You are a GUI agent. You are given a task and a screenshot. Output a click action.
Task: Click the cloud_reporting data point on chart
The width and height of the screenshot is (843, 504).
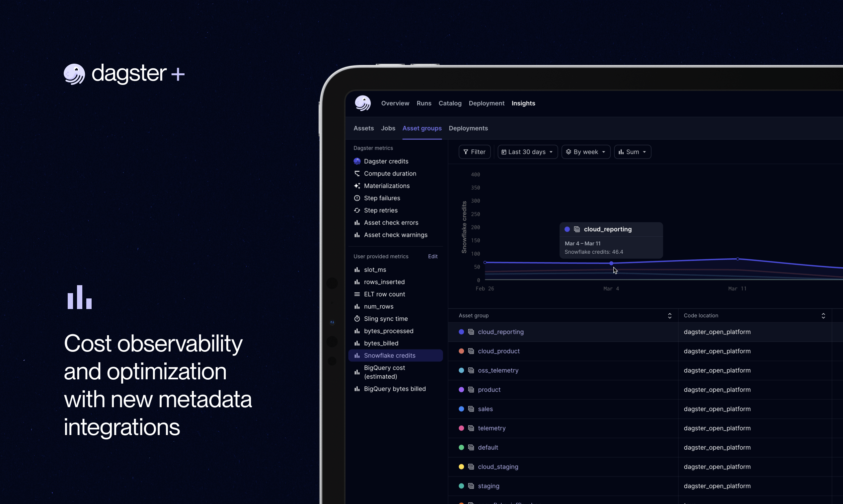pyautogui.click(x=611, y=263)
